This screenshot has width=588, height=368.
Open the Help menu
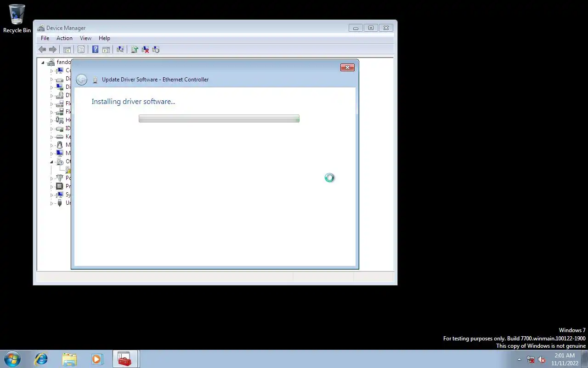coord(104,38)
